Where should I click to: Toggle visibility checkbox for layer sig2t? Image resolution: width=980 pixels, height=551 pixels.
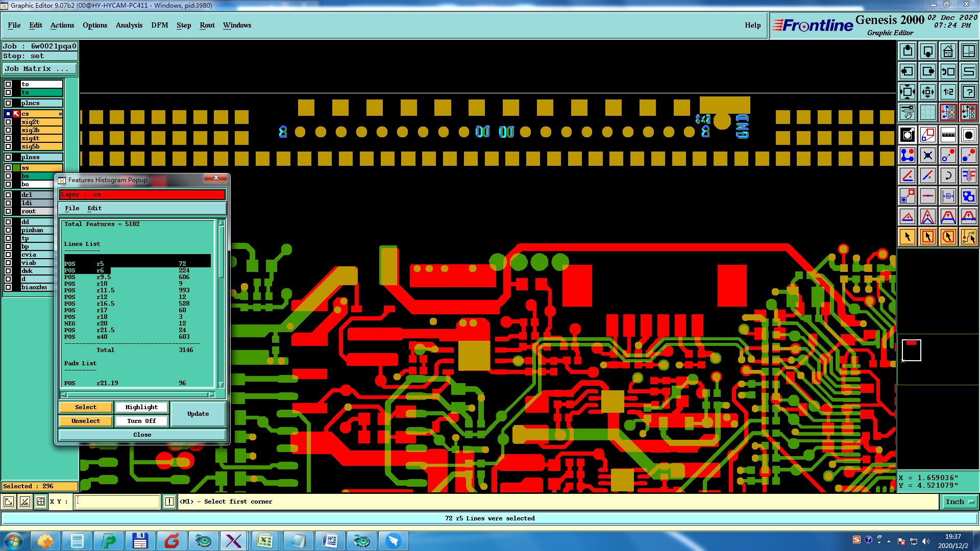8,122
